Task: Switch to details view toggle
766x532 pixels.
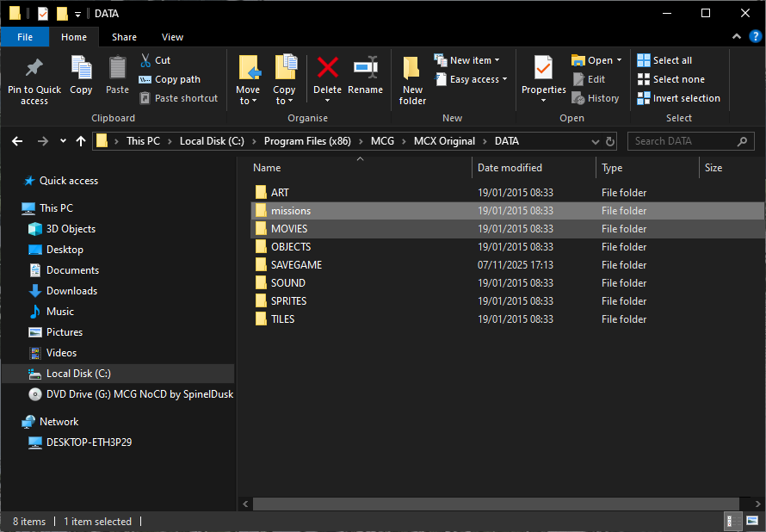Action: coord(731,521)
